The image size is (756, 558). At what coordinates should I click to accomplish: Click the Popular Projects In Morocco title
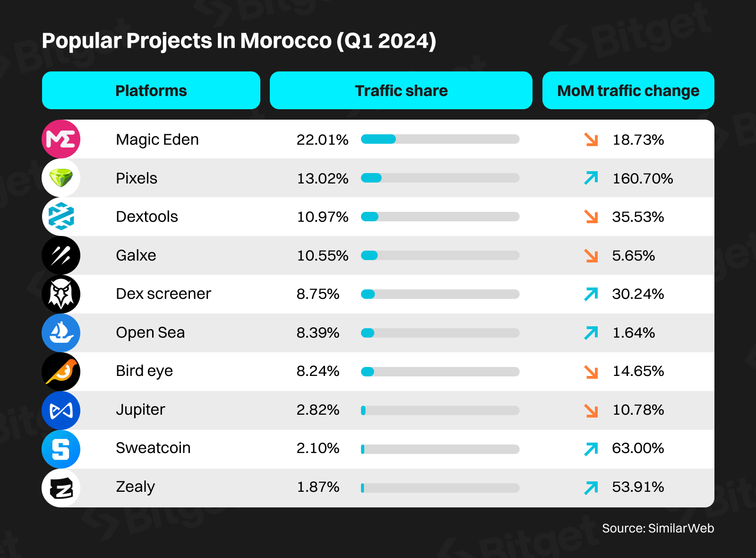[x=239, y=41]
